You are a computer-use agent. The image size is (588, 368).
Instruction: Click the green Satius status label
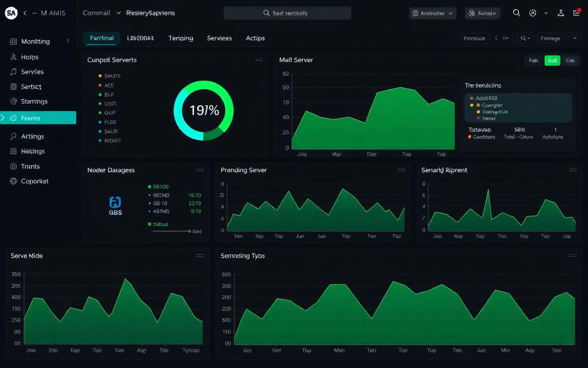click(158, 224)
